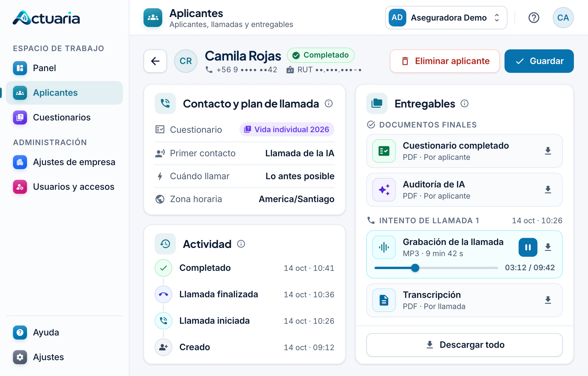Click the CR avatar of Camila Rojas
The image size is (588, 376).
[186, 61]
